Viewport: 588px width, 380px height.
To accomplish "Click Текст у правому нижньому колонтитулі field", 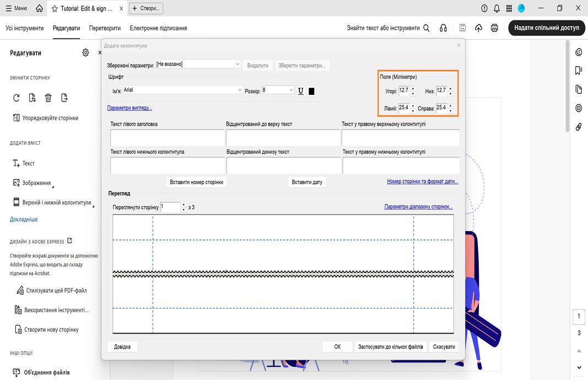I will tap(401, 165).
